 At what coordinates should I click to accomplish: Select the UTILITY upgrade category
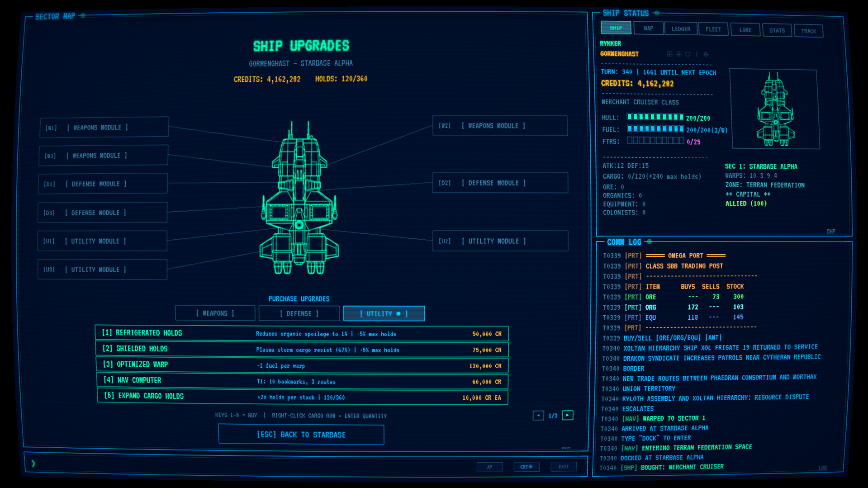coord(384,313)
